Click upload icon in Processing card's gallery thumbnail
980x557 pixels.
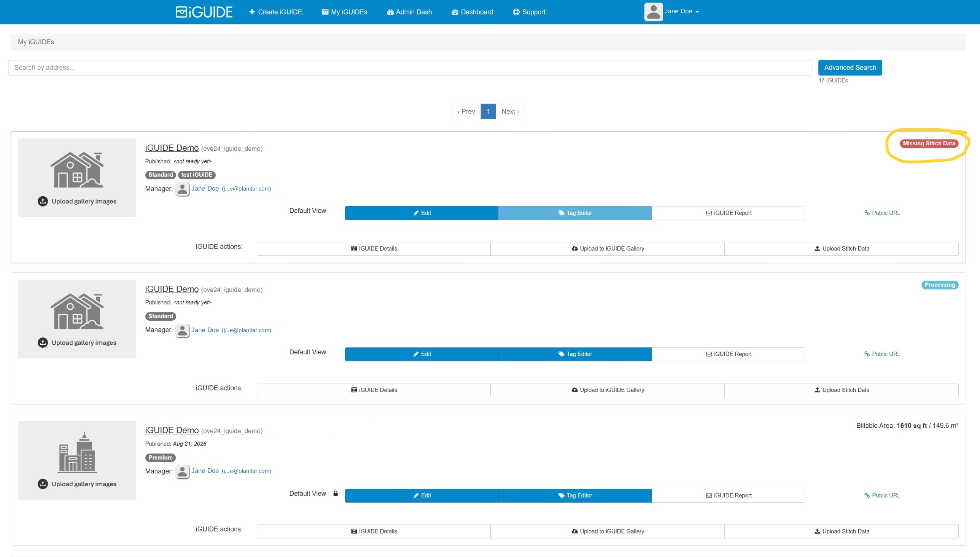pos(43,342)
